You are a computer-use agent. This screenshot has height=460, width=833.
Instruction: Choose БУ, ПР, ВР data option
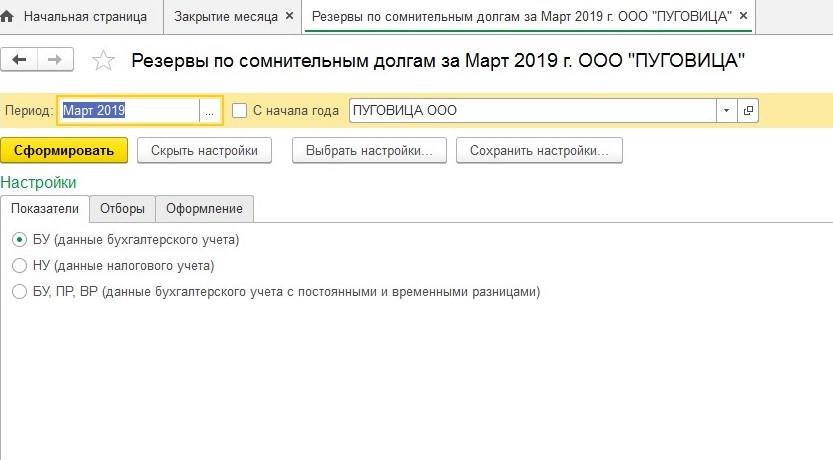tap(19, 292)
